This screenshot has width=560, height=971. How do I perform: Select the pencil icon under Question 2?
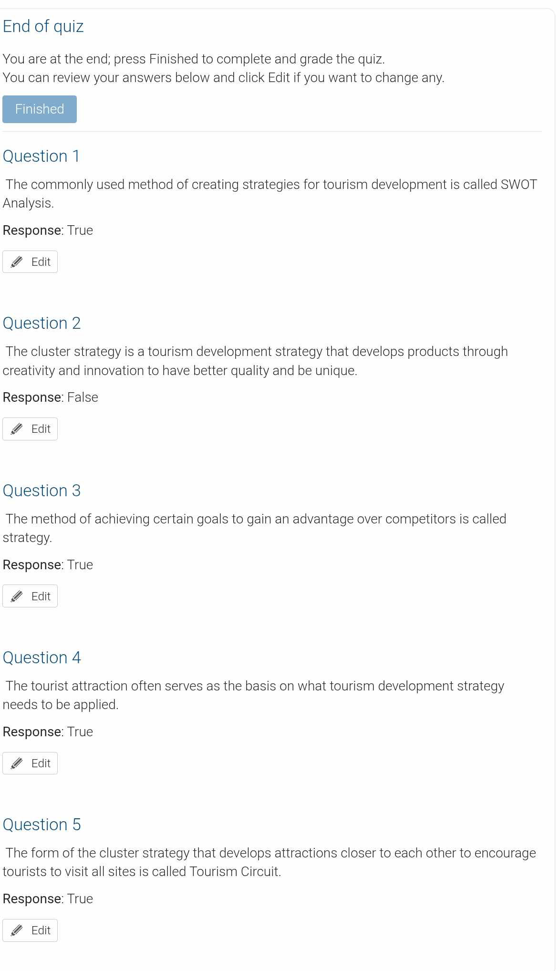[x=17, y=428]
